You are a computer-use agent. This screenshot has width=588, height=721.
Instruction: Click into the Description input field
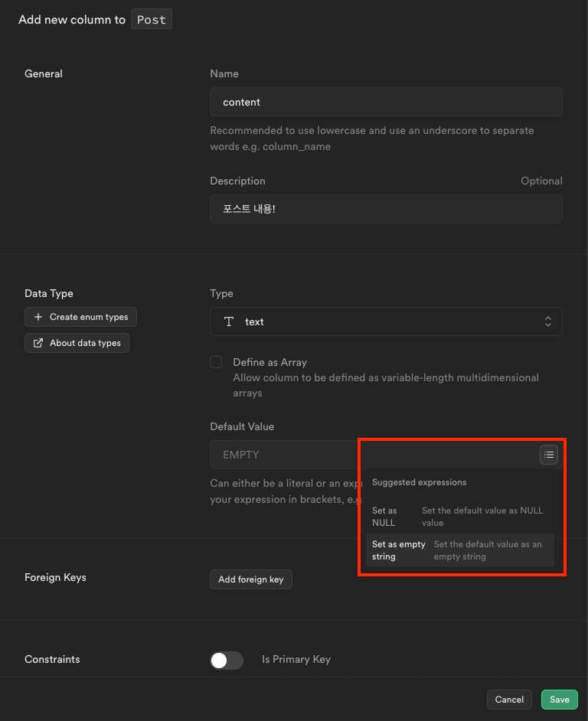tap(386, 209)
